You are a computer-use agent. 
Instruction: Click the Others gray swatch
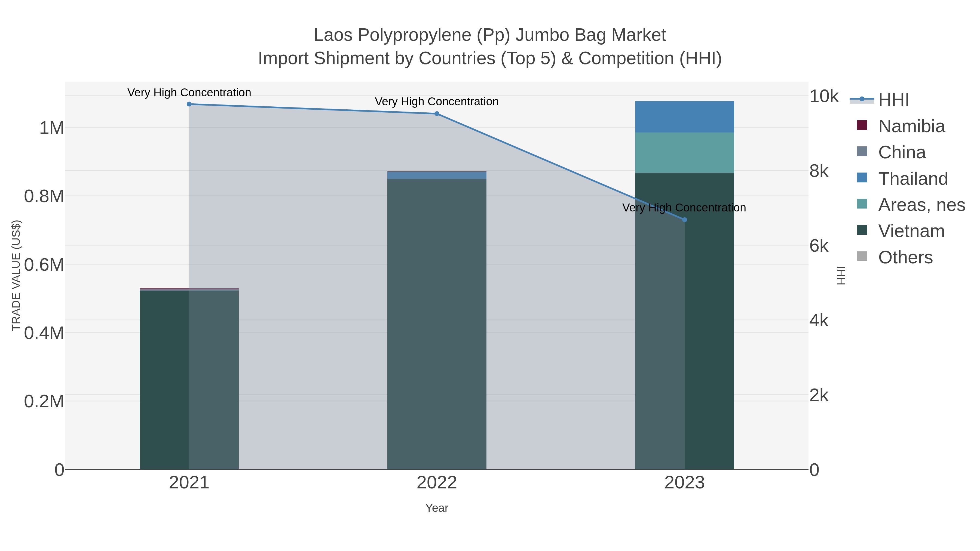[x=862, y=256]
